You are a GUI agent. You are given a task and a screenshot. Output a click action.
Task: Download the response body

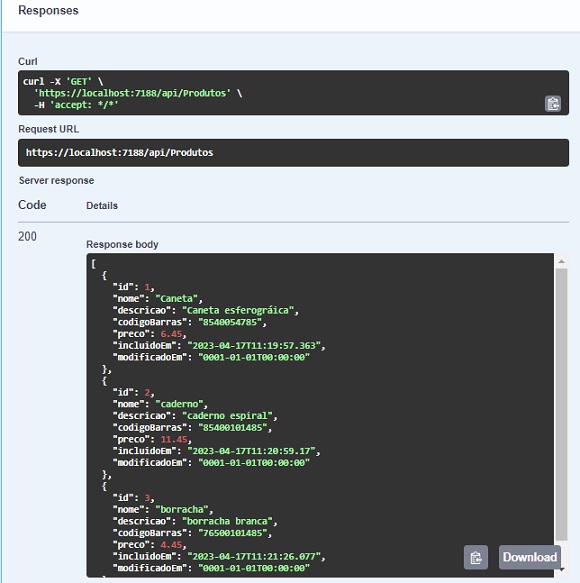click(x=530, y=557)
